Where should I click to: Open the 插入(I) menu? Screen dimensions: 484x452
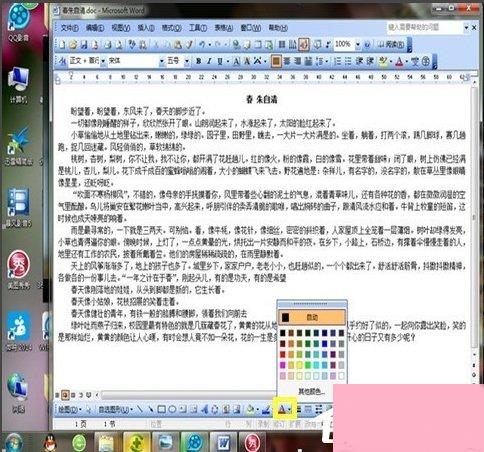[x=146, y=28]
